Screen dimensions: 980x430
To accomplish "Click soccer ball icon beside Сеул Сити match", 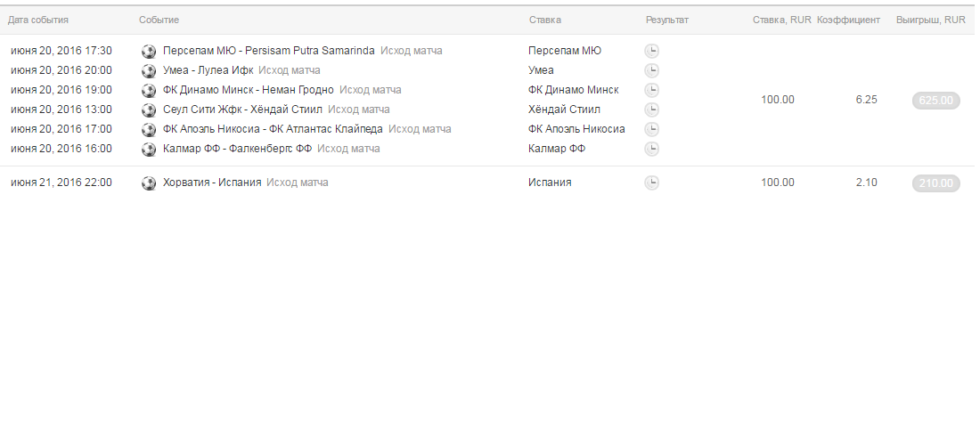I will coord(149,110).
